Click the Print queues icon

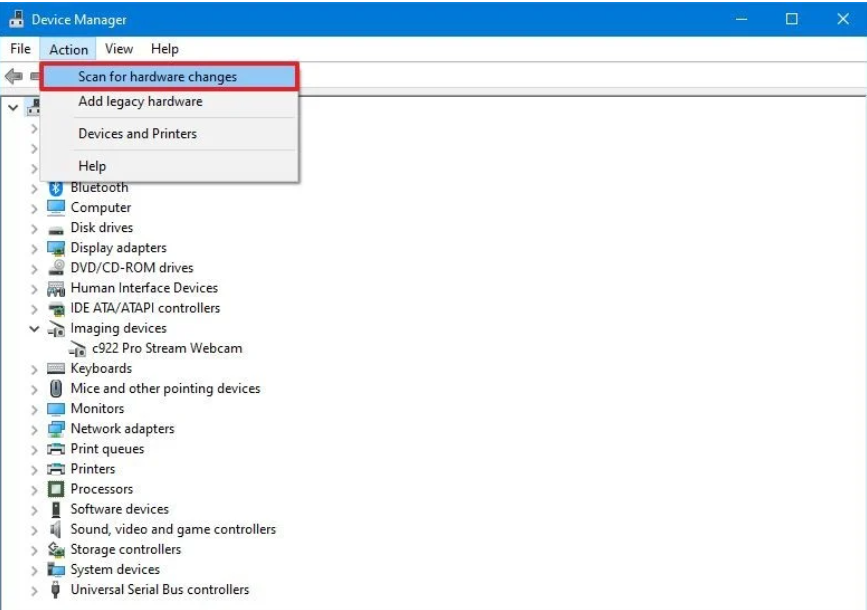click(56, 449)
